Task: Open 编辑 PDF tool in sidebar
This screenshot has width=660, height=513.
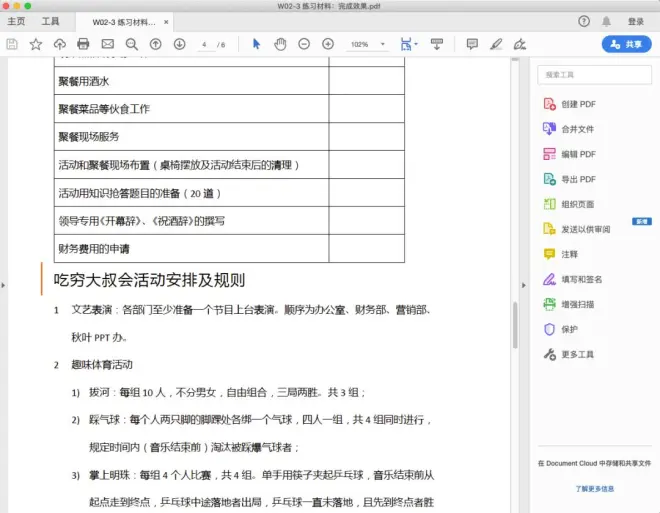Action: tap(577, 154)
